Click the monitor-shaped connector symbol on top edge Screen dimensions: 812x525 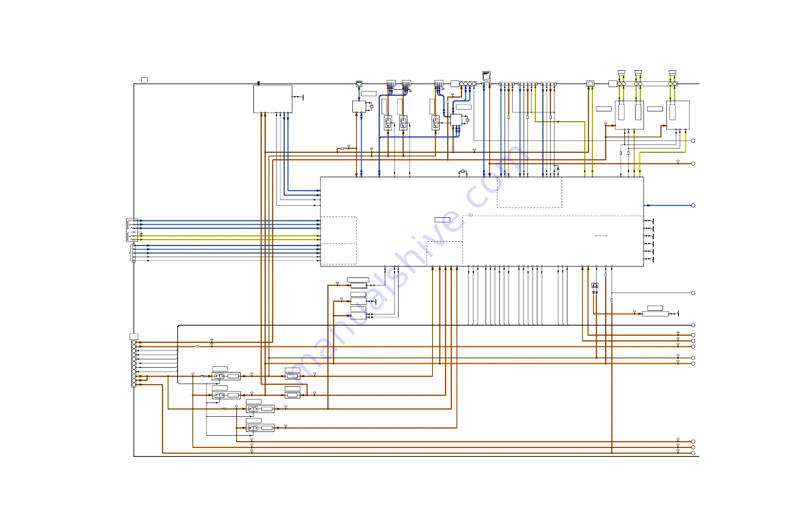(x=590, y=84)
